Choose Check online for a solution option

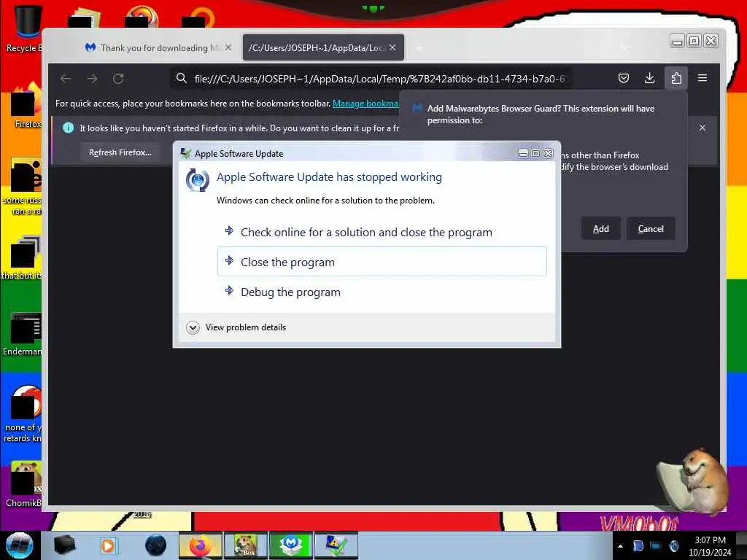[x=382, y=232]
